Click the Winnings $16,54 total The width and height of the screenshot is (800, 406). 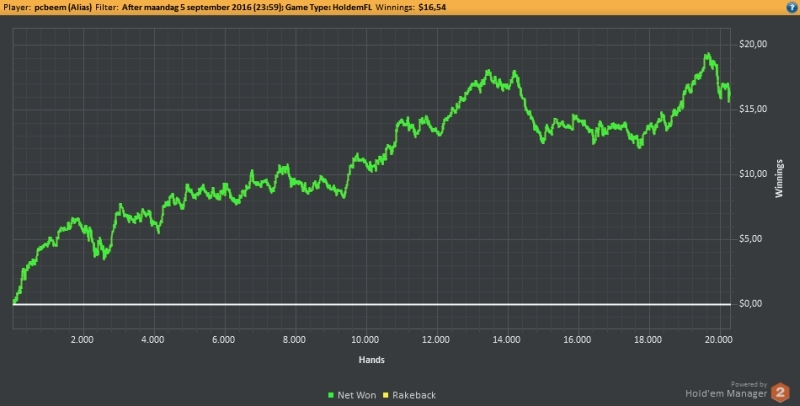tap(411, 7)
